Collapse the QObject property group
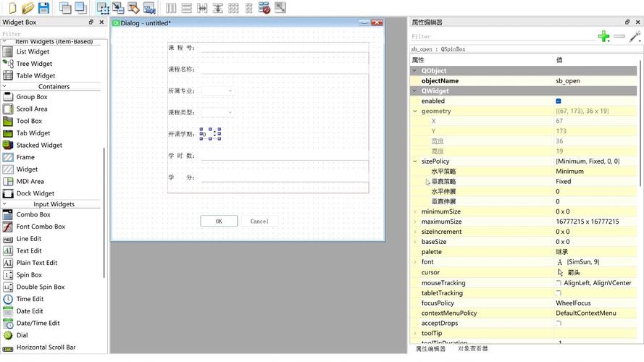Screen dimensions: 644x362 [x=414, y=71]
